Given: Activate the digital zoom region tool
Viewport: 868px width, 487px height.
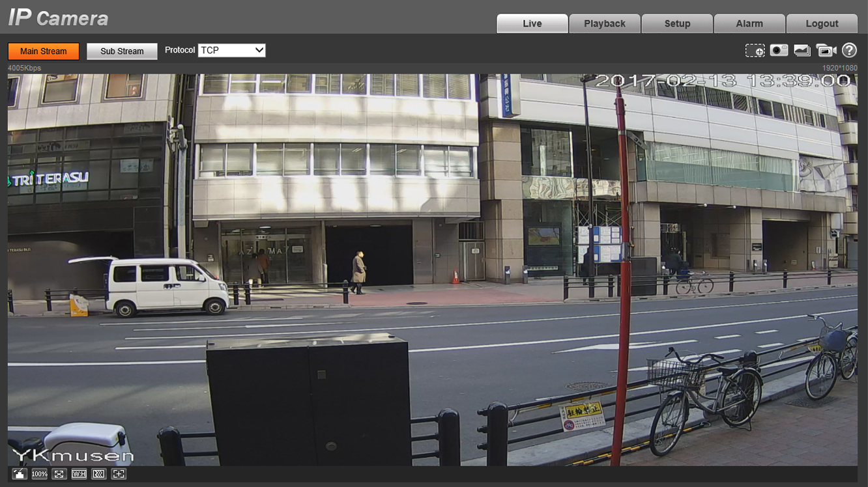Looking at the screenshot, I should pyautogui.click(x=755, y=51).
